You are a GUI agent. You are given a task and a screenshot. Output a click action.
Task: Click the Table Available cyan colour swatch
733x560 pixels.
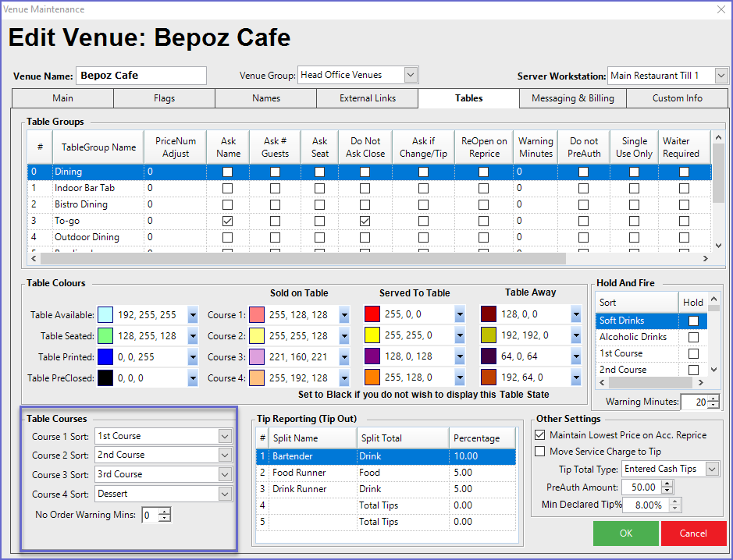pos(105,315)
